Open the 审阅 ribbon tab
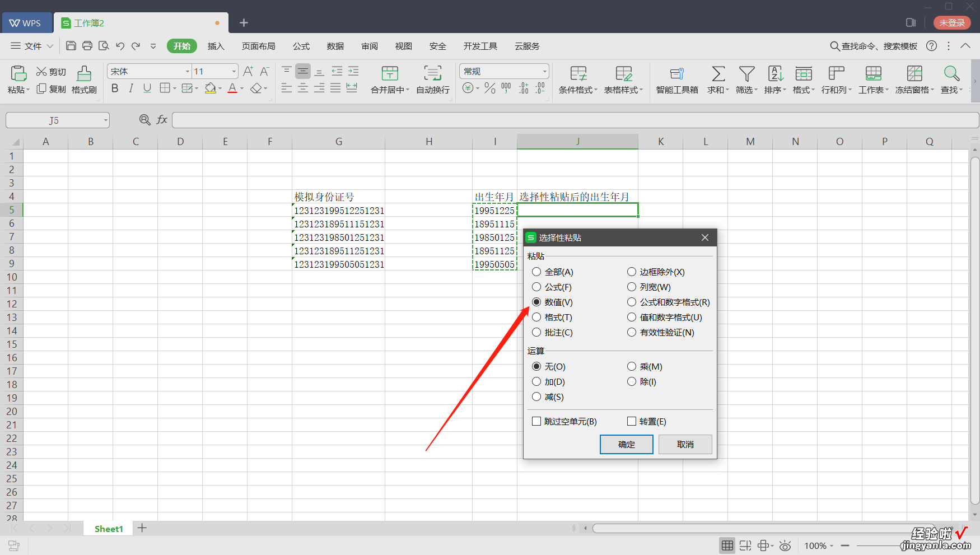The height and width of the screenshot is (555, 980). point(370,46)
